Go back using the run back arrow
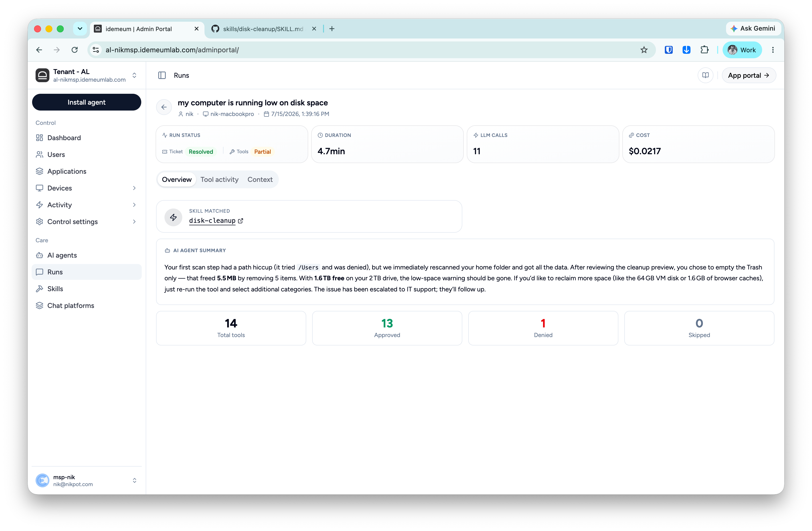Screen dimensions: 812x531 click(x=164, y=107)
